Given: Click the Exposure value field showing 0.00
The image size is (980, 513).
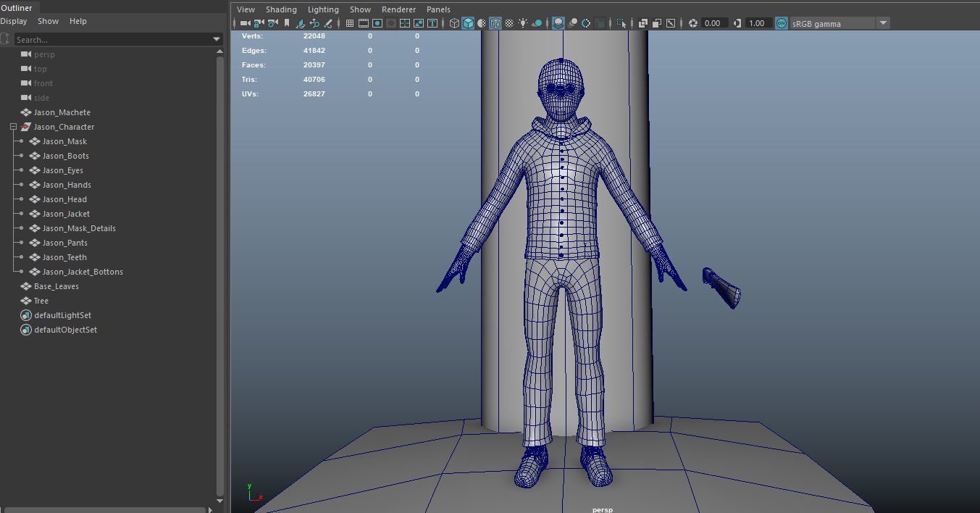Looking at the screenshot, I should tap(715, 23).
